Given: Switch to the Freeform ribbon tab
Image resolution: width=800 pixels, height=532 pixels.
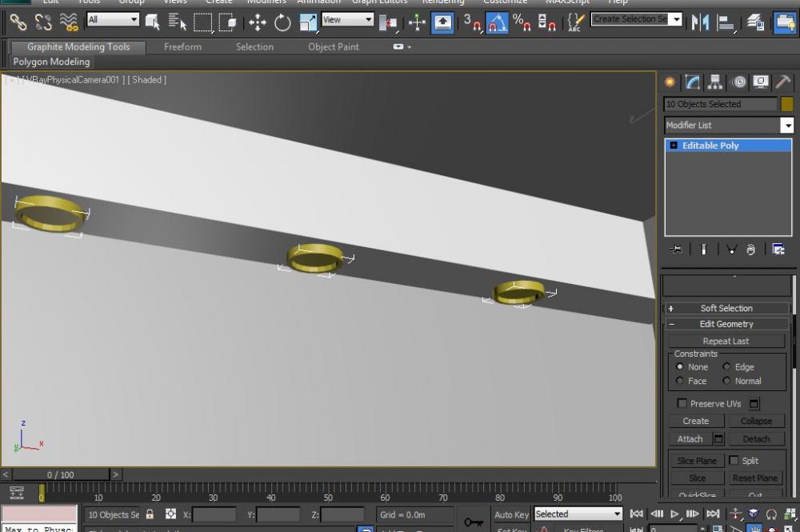Looking at the screenshot, I should point(182,47).
